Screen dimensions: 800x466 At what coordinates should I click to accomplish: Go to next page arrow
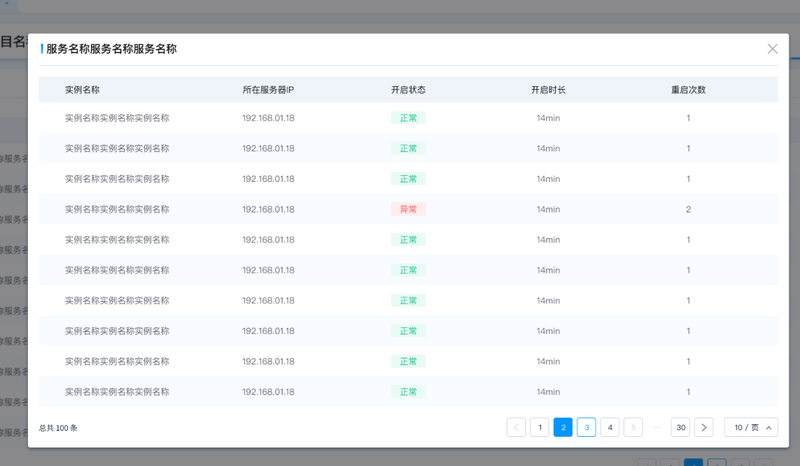pos(704,427)
